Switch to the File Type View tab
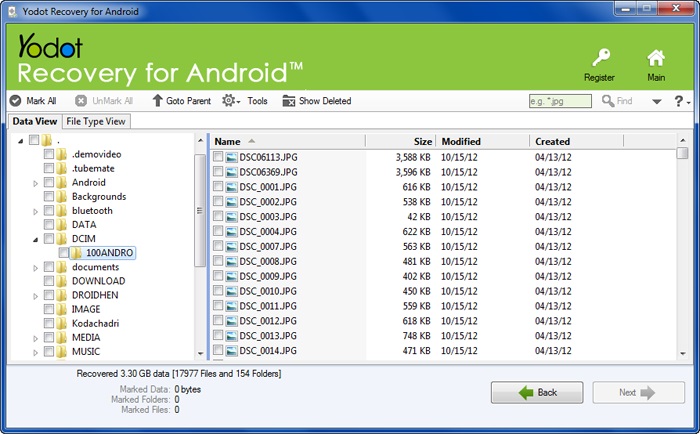700x434 pixels. [x=96, y=121]
